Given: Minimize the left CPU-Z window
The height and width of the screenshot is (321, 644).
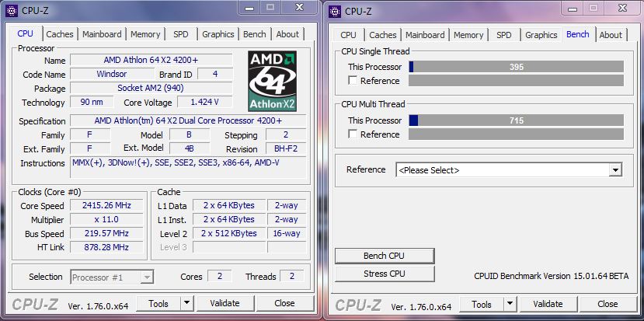Looking at the screenshot, I should pos(249,8).
